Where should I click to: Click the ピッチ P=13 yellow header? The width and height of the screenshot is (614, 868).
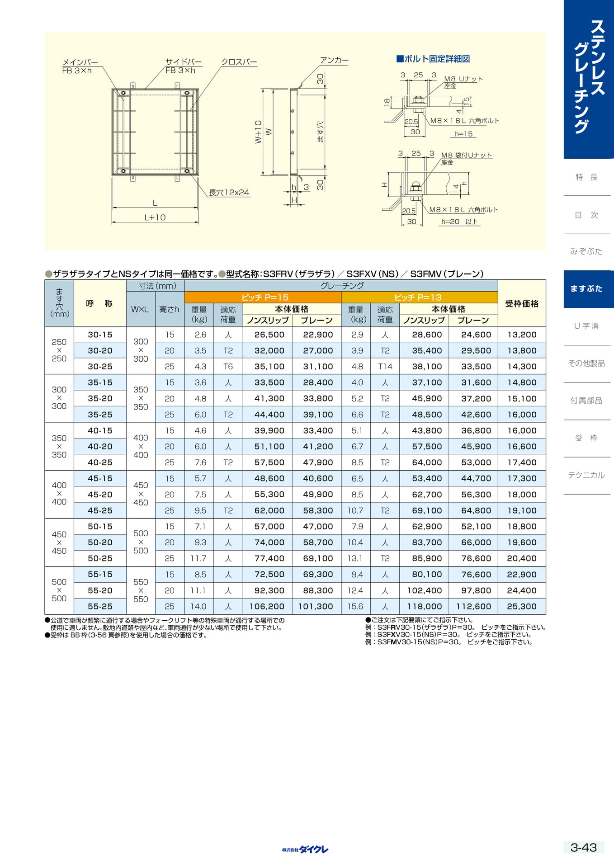click(420, 297)
